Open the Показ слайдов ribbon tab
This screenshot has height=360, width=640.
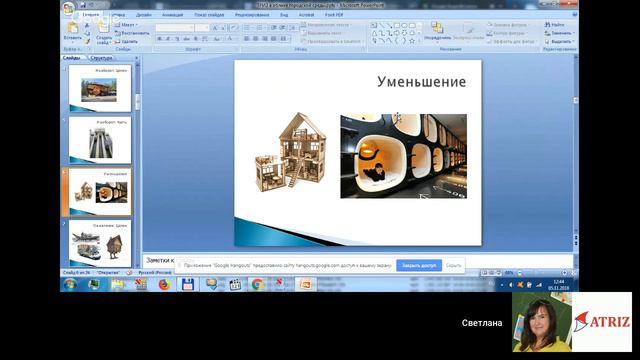[209, 15]
